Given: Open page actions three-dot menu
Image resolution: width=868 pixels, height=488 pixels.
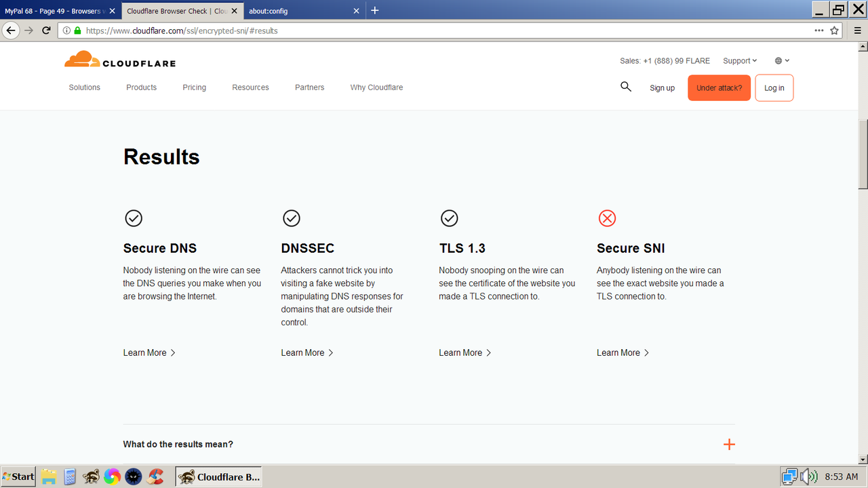Looking at the screenshot, I should [819, 30].
